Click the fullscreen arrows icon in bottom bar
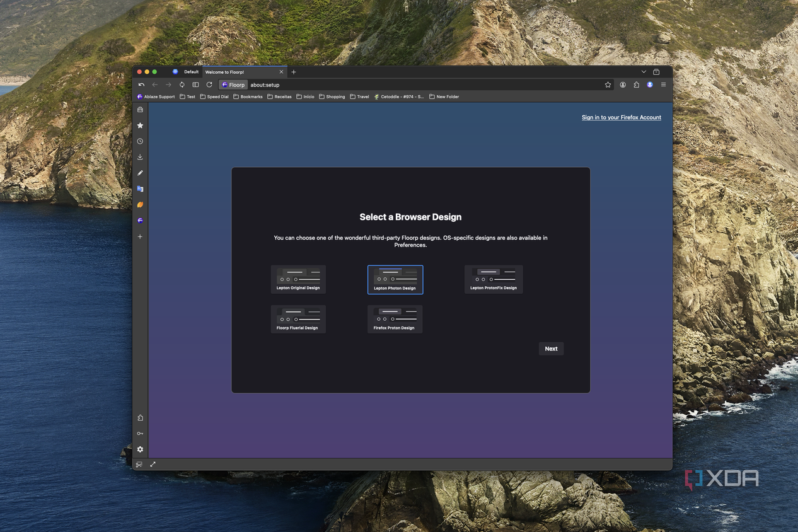The image size is (798, 532). [153, 465]
